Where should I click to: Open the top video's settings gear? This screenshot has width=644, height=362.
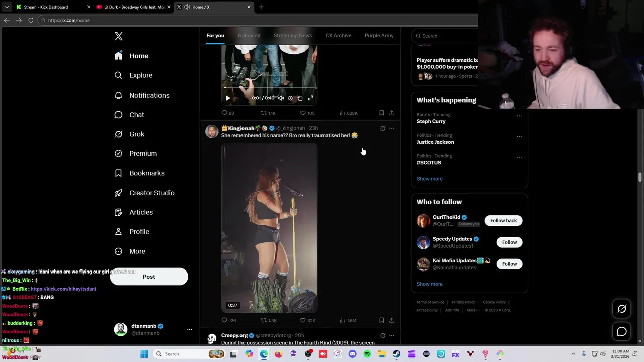coord(290,98)
